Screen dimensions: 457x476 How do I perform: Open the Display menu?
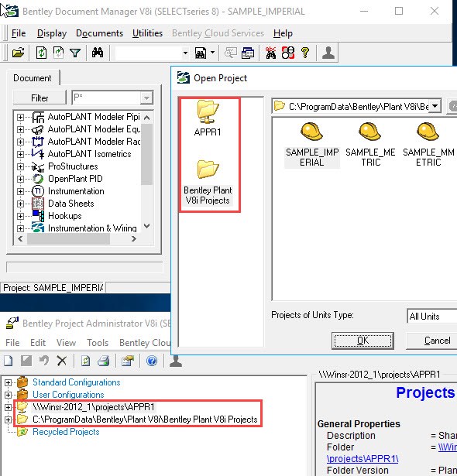(52, 33)
